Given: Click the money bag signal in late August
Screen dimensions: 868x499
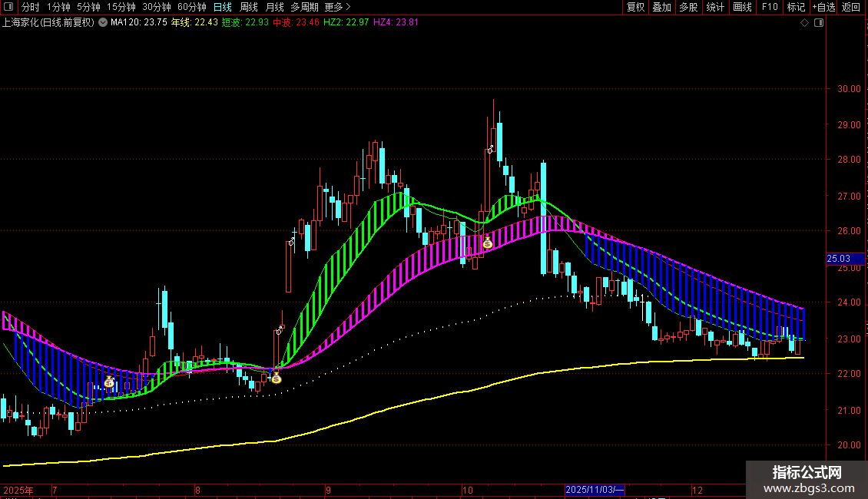Looking at the screenshot, I should (x=277, y=378).
